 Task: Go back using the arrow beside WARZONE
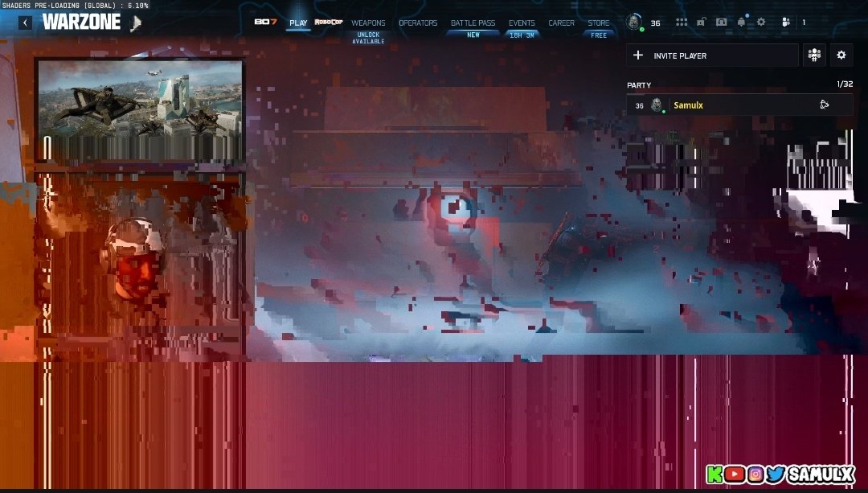(25, 23)
